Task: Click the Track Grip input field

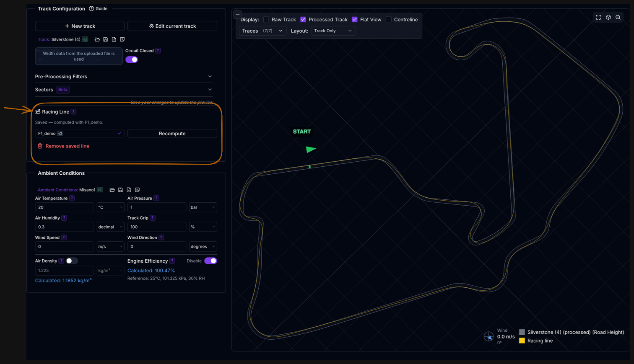Action: (x=157, y=227)
